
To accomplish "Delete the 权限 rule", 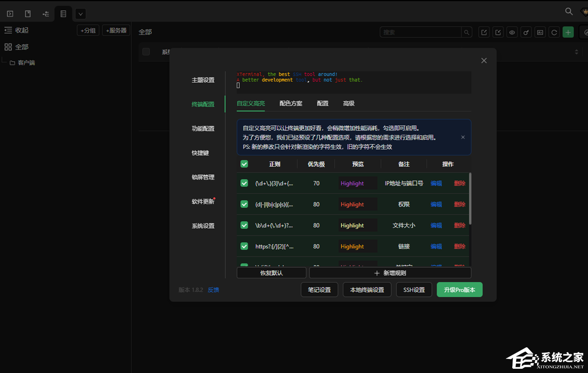I will (459, 204).
